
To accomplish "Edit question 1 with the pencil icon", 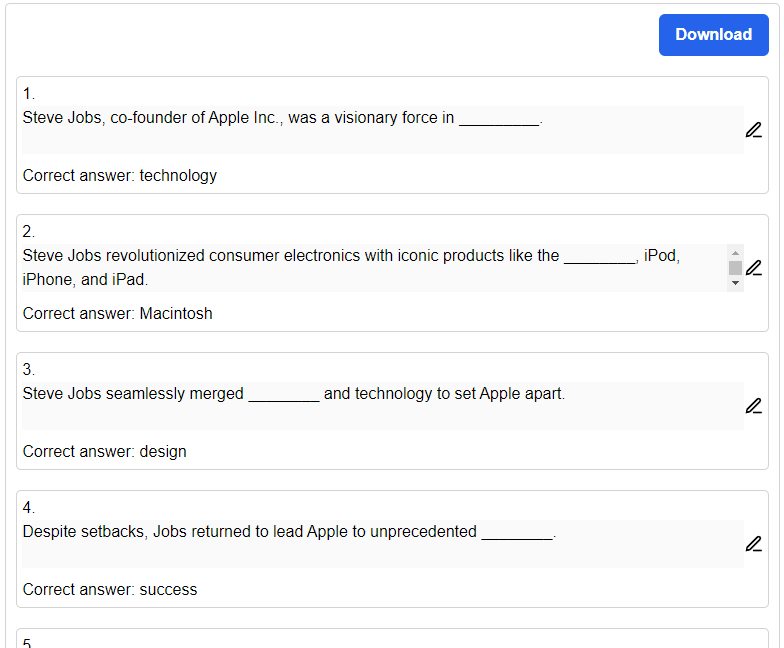I will pos(754,130).
